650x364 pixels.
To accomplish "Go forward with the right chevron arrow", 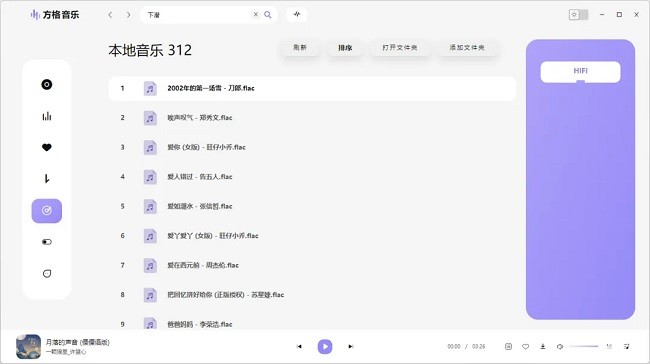I will tap(129, 15).
